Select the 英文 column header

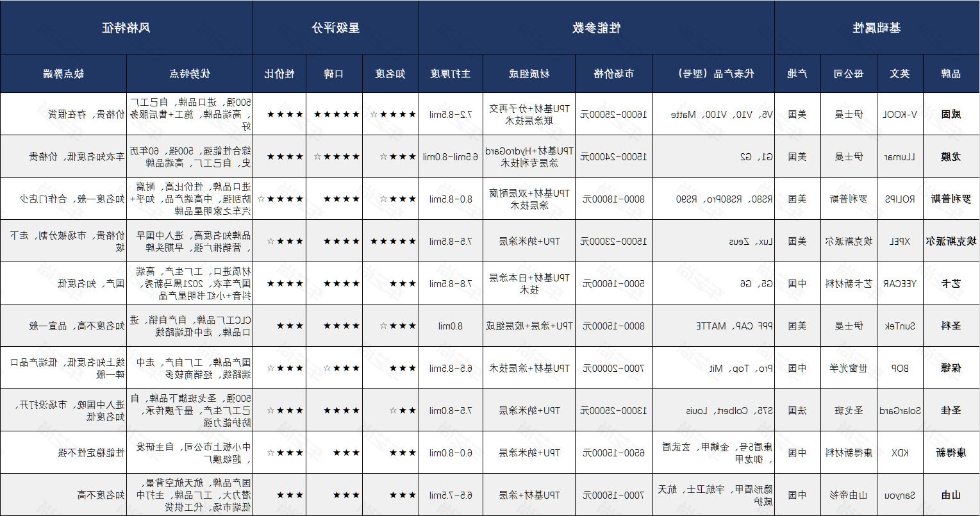click(901, 74)
